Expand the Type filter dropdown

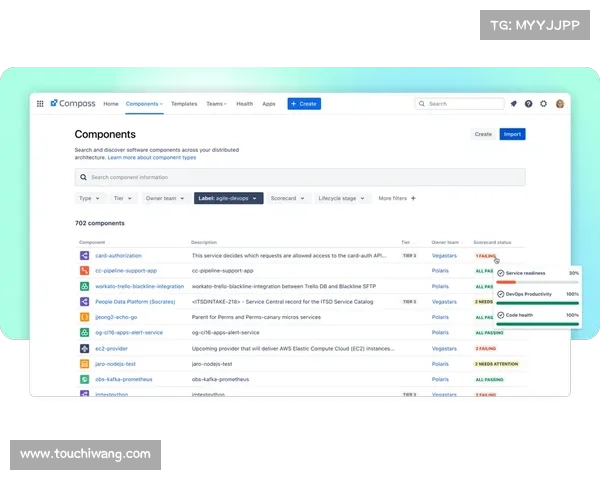[90, 198]
